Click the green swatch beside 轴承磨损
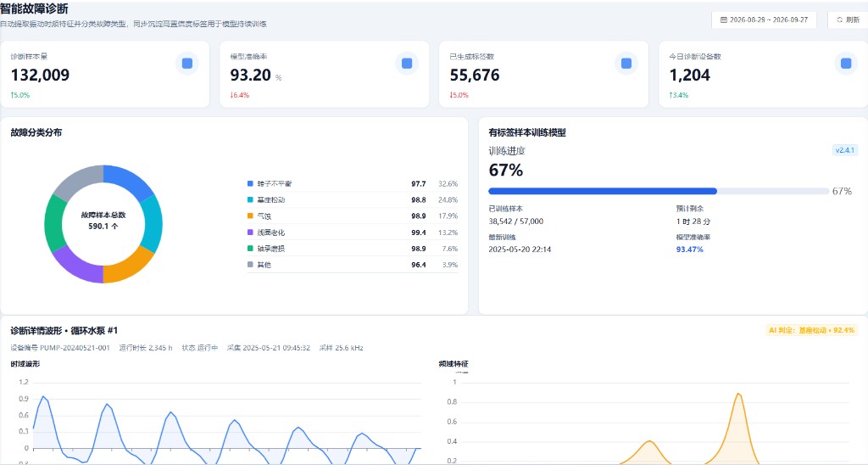 click(250, 249)
